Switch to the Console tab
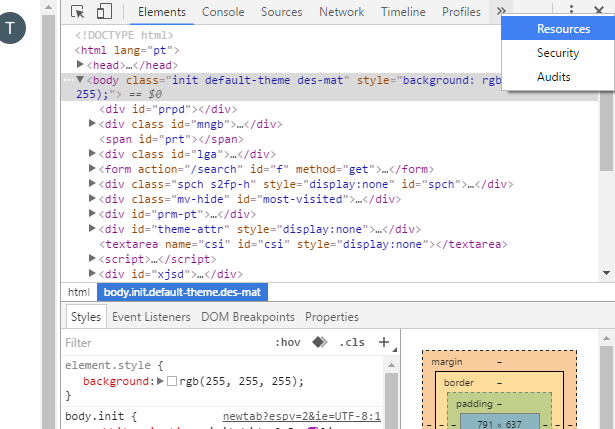The width and height of the screenshot is (615, 429). click(223, 12)
